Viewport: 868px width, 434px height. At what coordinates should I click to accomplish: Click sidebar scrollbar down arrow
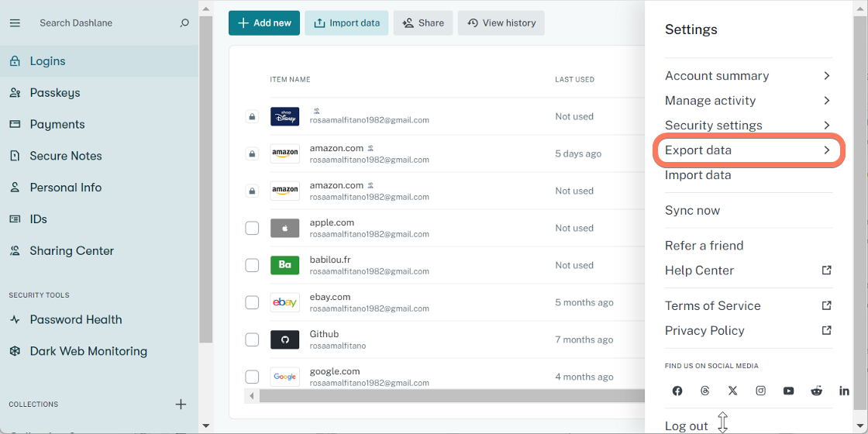(x=205, y=425)
